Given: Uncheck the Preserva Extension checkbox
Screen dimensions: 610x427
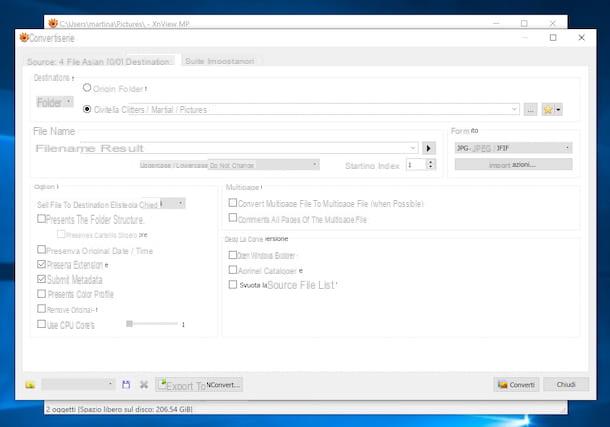Looking at the screenshot, I should (x=41, y=264).
